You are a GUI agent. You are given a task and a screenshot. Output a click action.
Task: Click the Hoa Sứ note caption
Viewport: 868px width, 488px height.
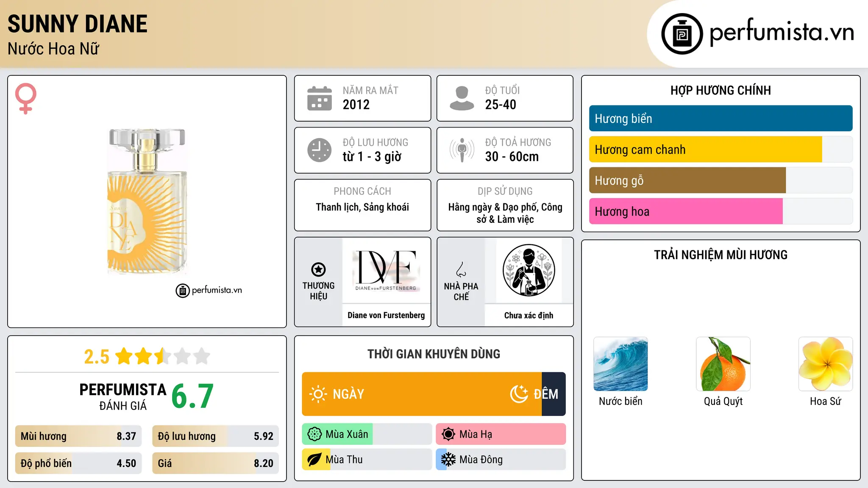click(826, 401)
